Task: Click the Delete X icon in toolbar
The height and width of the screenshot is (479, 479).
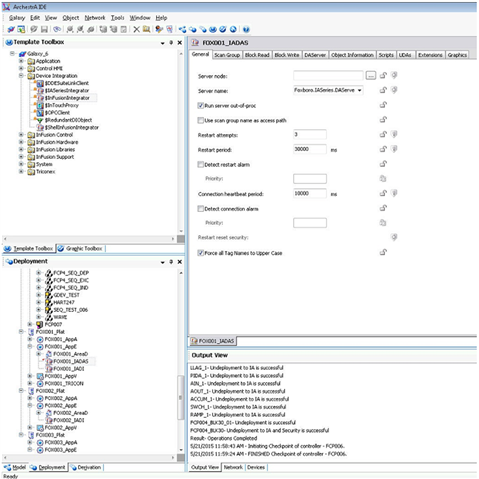Action: coord(136,30)
